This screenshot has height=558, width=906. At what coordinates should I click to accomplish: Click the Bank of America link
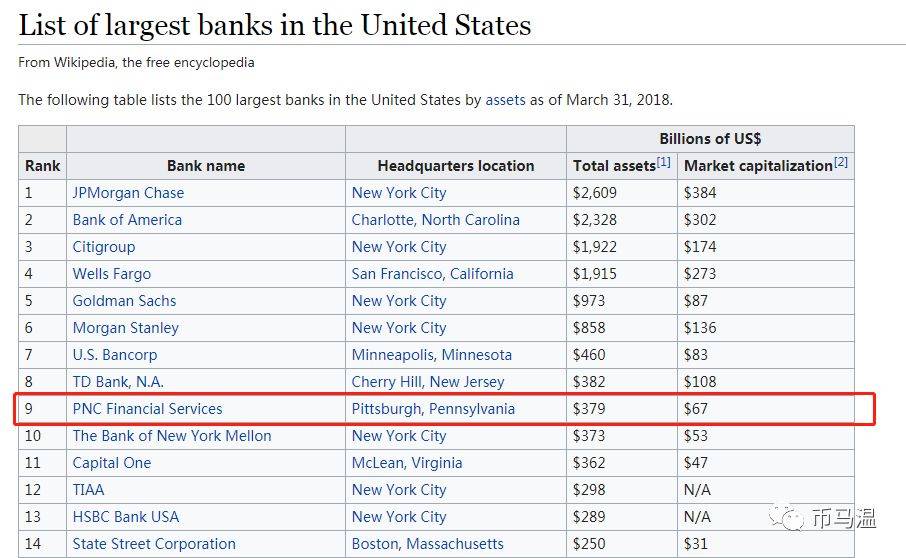pos(127,220)
